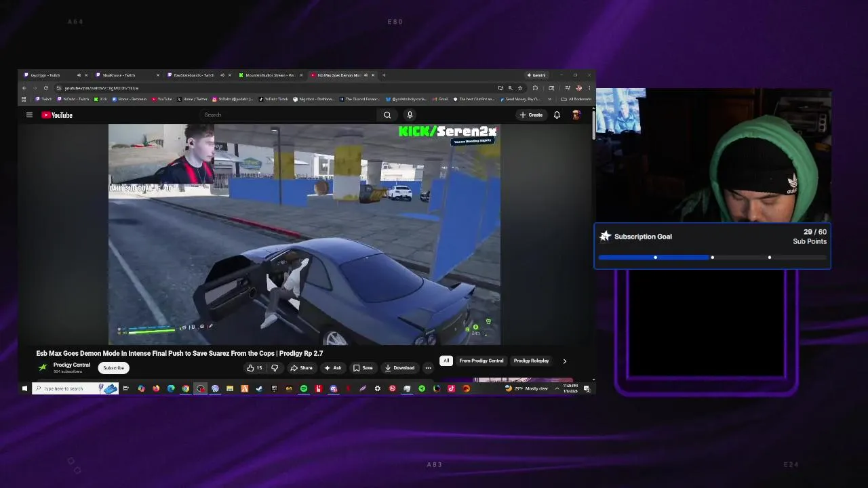Image resolution: width=868 pixels, height=488 pixels.
Task: Open File Explorer from the taskbar
Action: (x=230, y=388)
